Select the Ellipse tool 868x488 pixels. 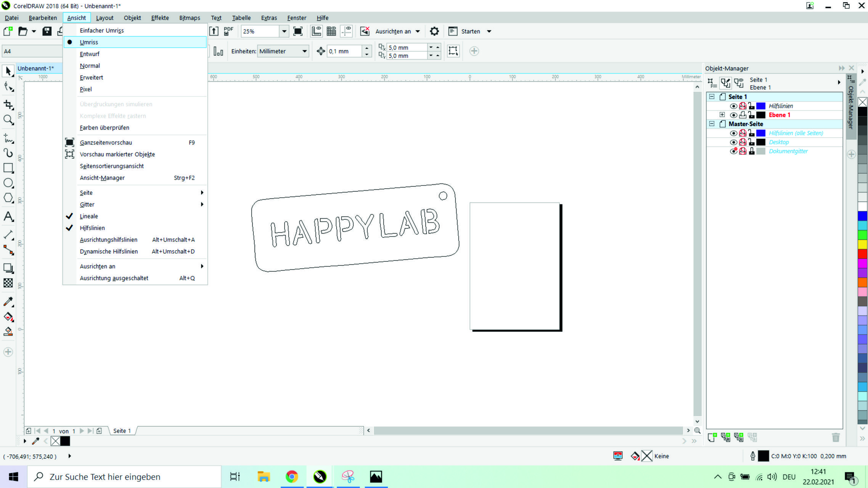[8, 183]
